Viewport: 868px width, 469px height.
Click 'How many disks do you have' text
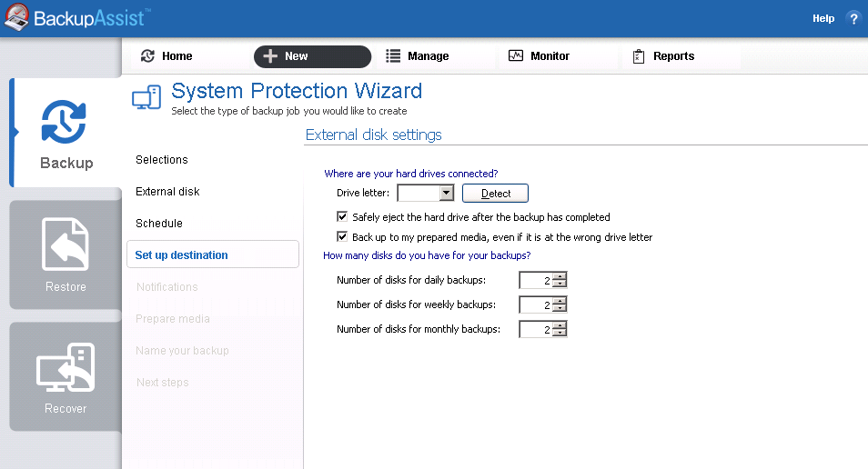tap(427, 255)
